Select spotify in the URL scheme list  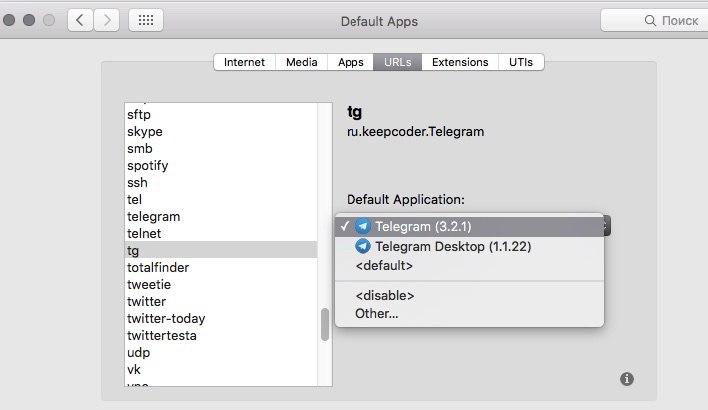tap(221, 165)
